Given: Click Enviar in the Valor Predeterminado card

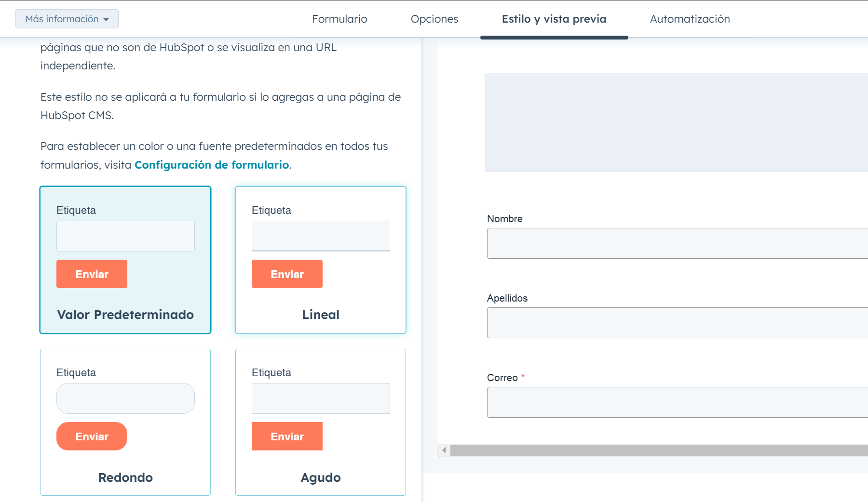Looking at the screenshot, I should [x=92, y=274].
